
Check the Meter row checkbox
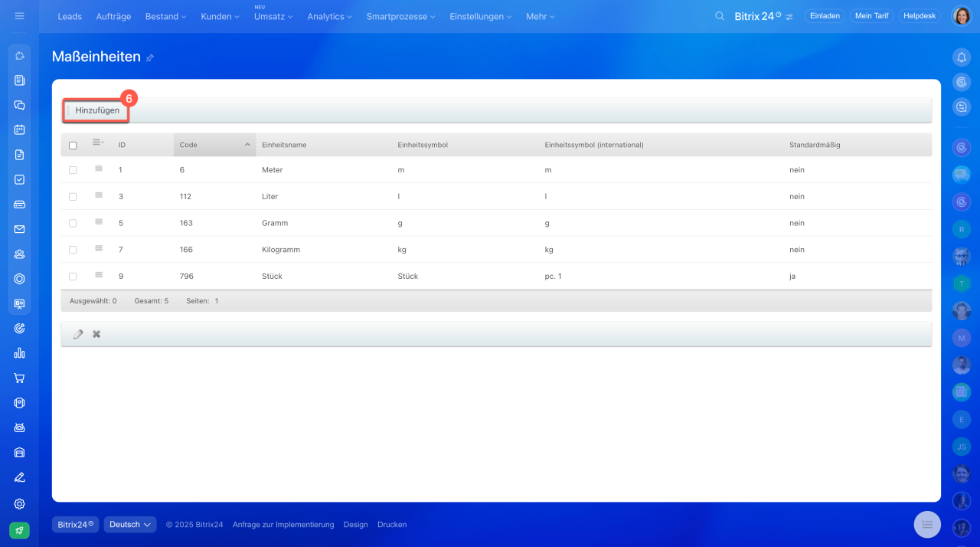[x=73, y=170]
